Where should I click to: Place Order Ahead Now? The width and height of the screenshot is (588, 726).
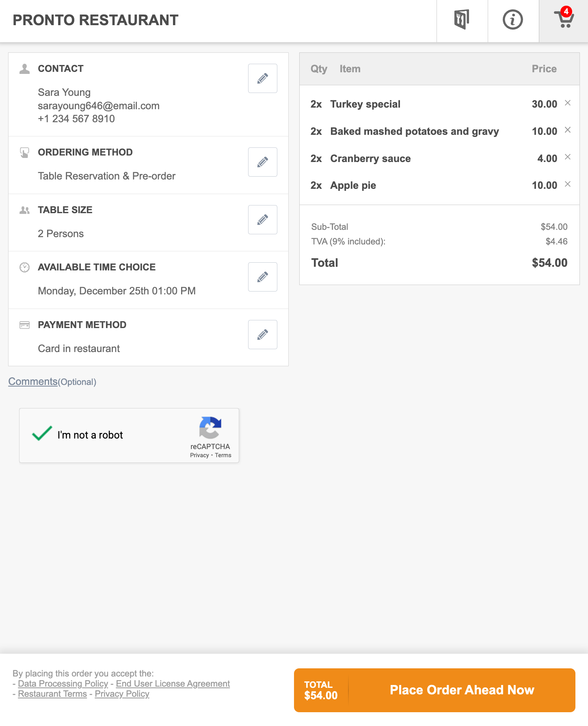435,690
